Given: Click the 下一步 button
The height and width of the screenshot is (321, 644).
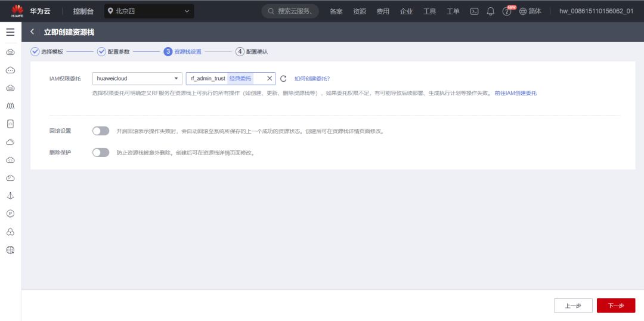Looking at the screenshot, I should [615, 305].
